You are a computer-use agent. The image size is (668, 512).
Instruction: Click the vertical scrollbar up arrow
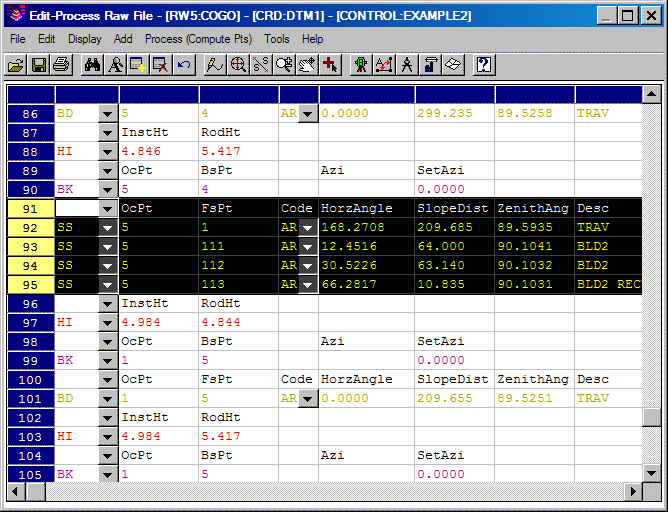pyautogui.click(x=651, y=94)
